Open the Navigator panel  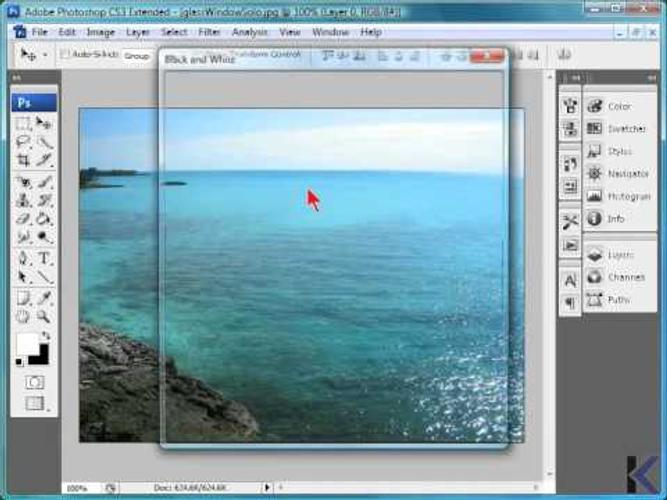[x=619, y=174]
